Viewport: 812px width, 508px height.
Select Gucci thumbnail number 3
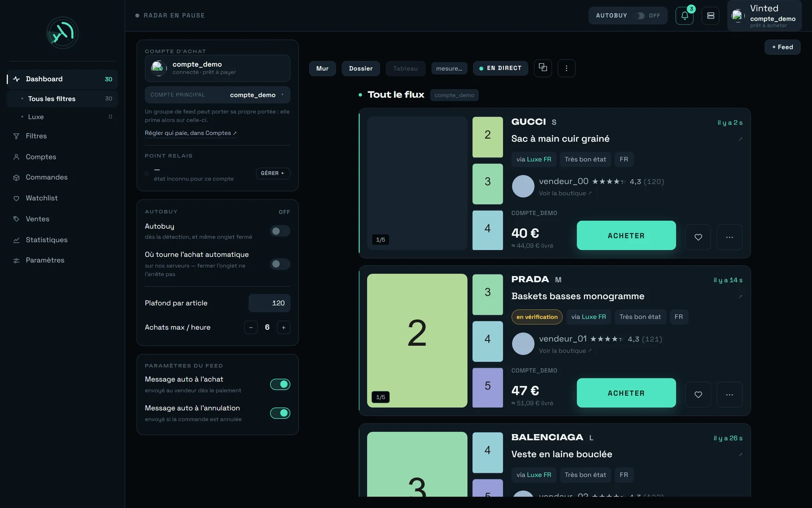[x=488, y=184]
